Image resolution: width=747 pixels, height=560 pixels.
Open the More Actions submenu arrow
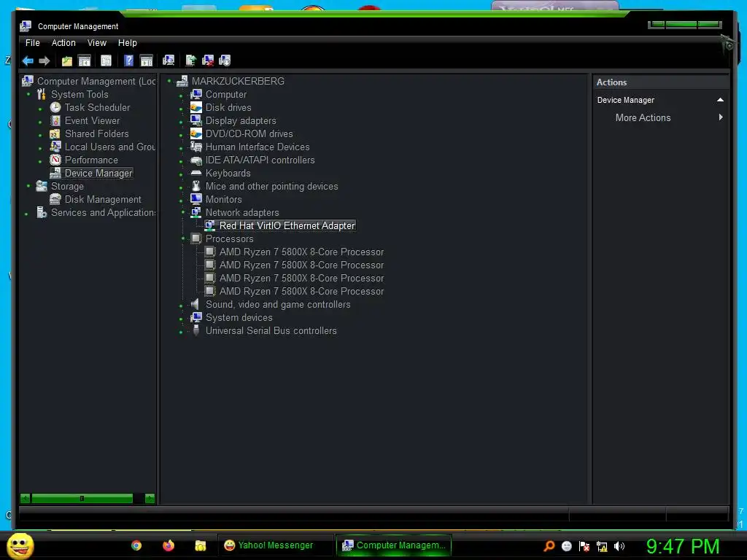pos(721,117)
